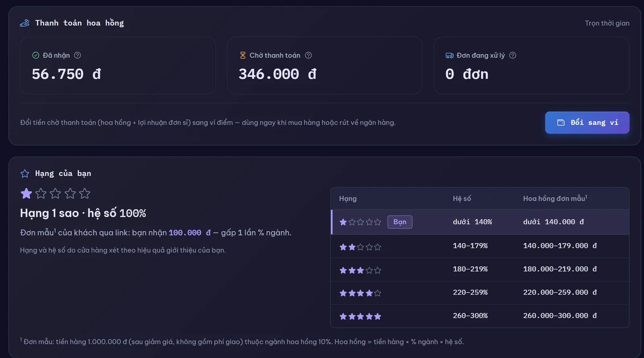The height and width of the screenshot is (358, 644).
Task: Select the 4-star rank row 220–259%
Action: pos(480,293)
